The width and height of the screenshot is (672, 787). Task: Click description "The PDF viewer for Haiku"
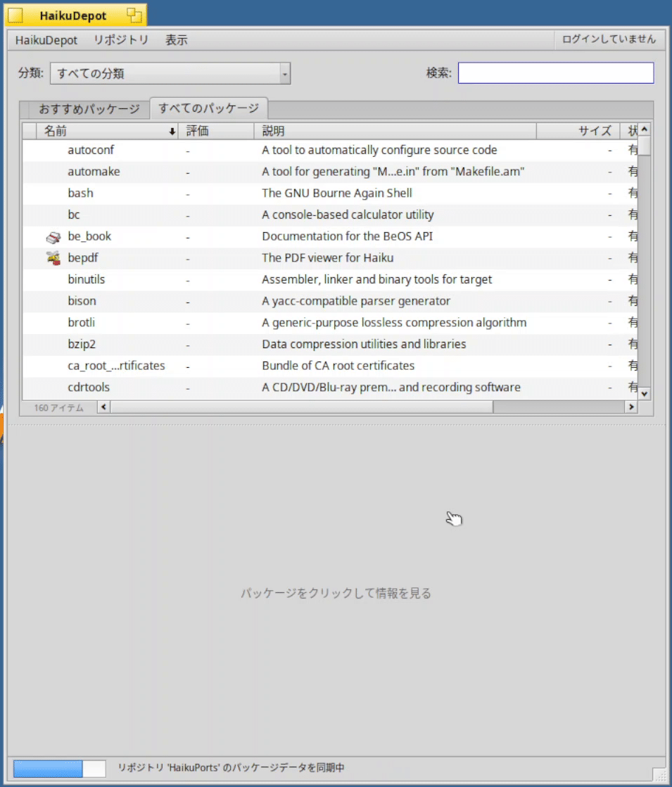pos(327,258)
